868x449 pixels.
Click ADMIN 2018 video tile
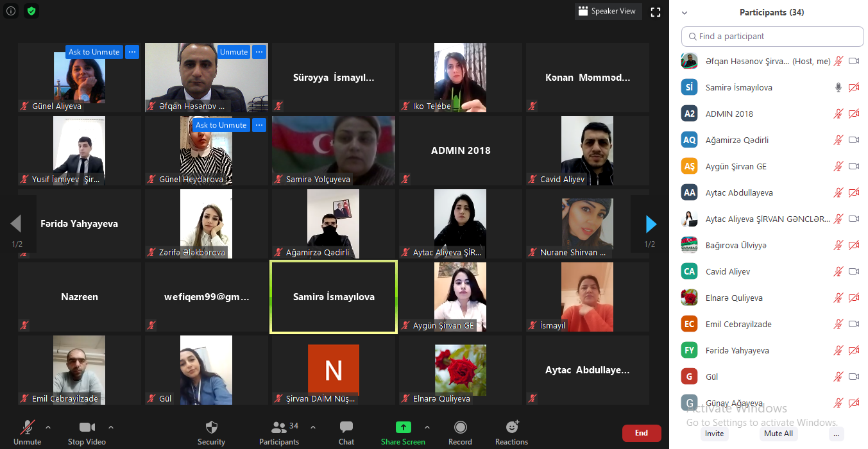(x=460, y=151)
